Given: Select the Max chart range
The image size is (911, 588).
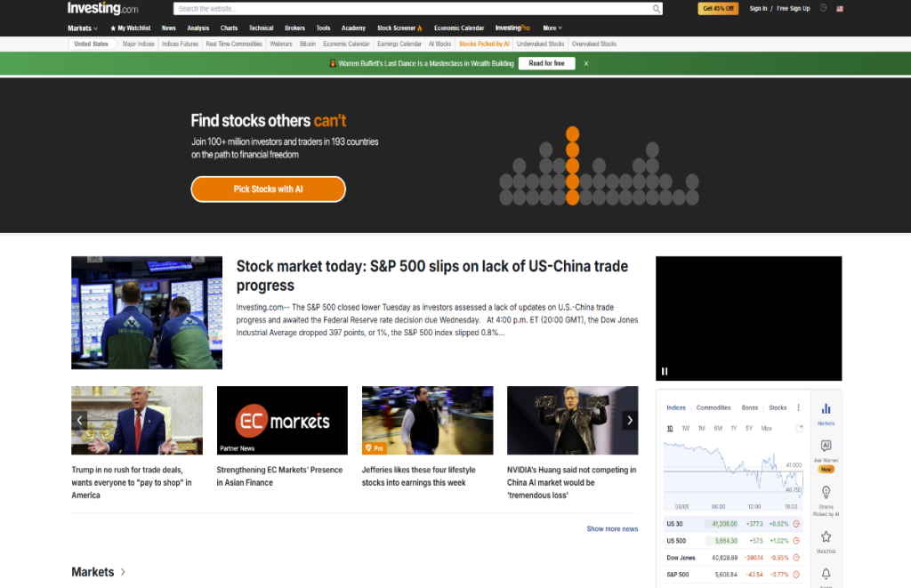Looking at the screenshot, I should click(x=766, y=428).
